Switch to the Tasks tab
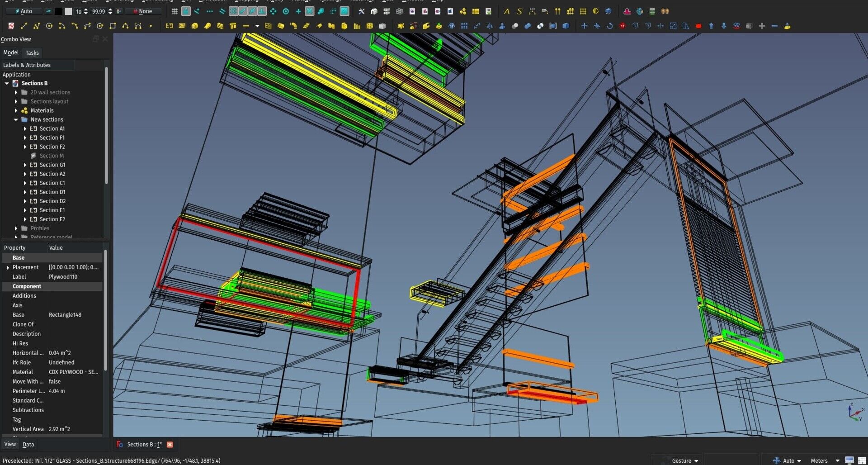The width and height of the screenshot is (868, 465). click(32, 53)
